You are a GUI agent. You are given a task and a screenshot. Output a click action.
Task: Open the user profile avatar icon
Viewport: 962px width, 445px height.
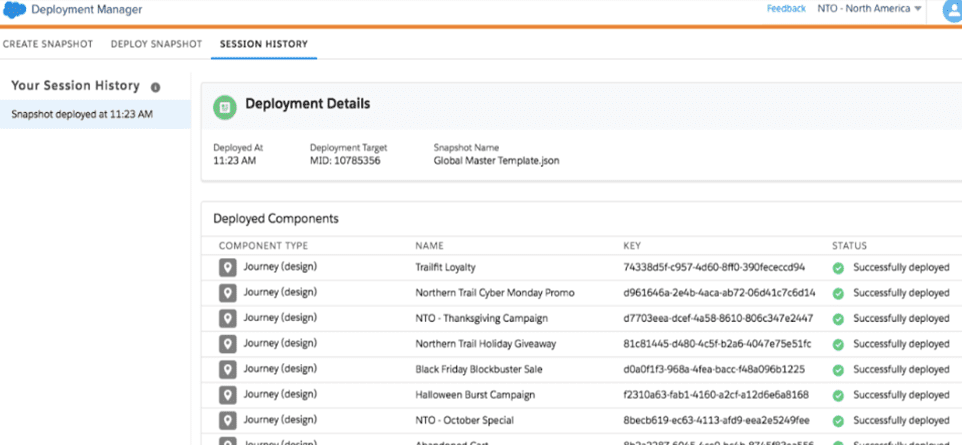click(x=951, y=10)
